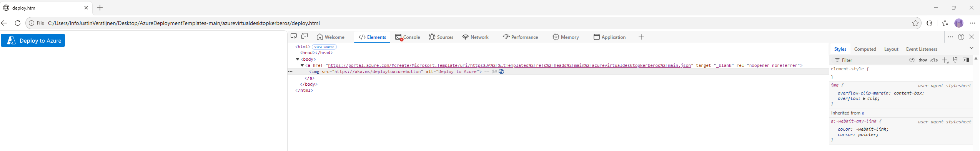The width and height of the screenshot is (980, 151).
Task: Click the address bar URL
Action: tap(184, 23)
